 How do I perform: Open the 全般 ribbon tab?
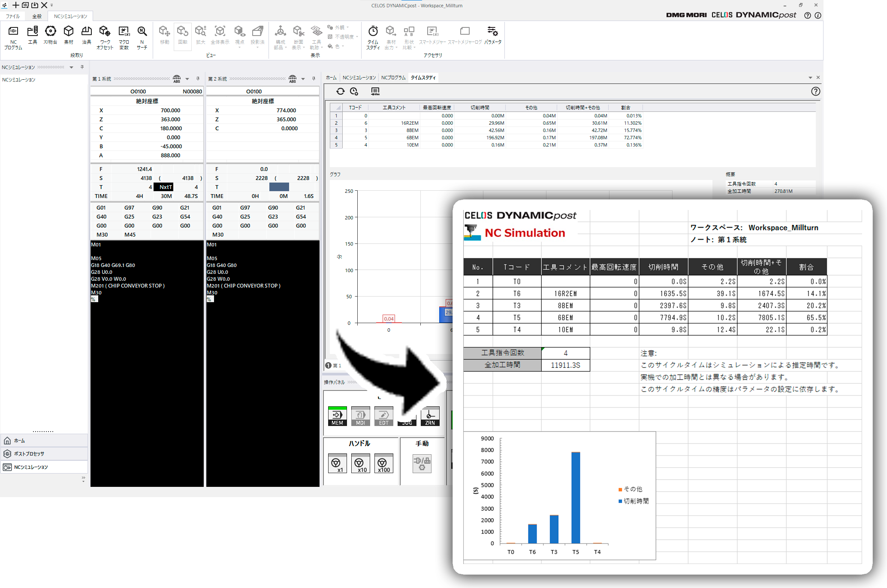[37, 16]
